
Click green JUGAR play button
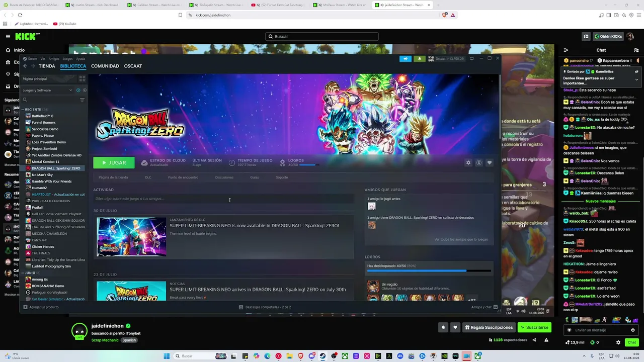tap(114, 163)
